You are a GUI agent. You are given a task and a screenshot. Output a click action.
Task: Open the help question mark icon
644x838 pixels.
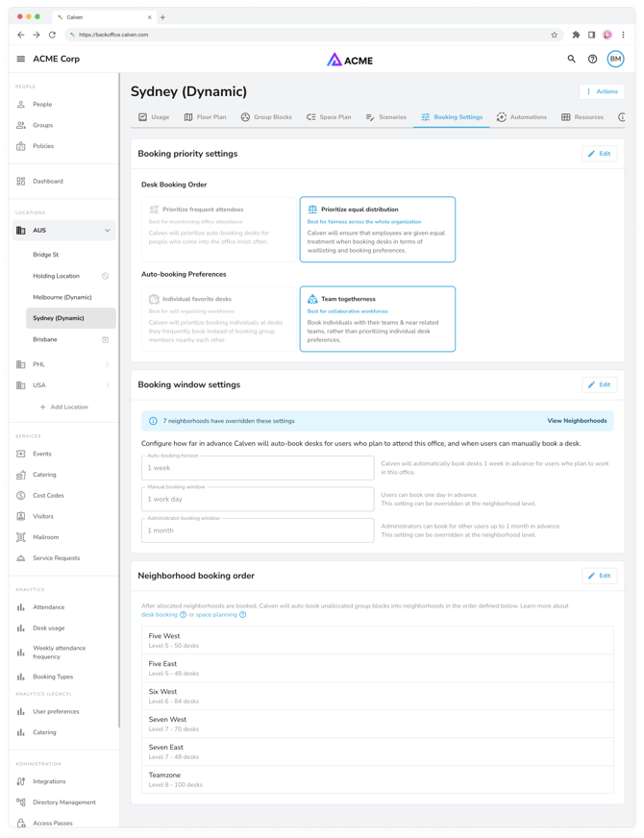point(592,59)
